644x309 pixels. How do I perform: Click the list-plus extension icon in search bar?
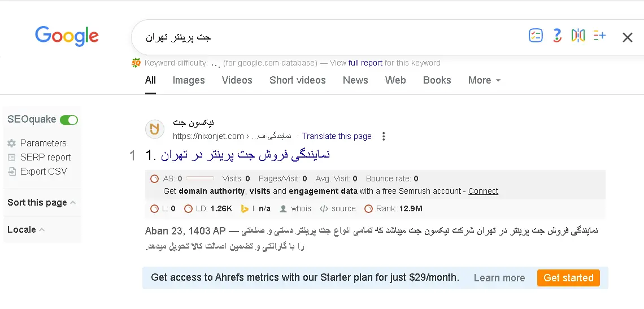point(599,36)
